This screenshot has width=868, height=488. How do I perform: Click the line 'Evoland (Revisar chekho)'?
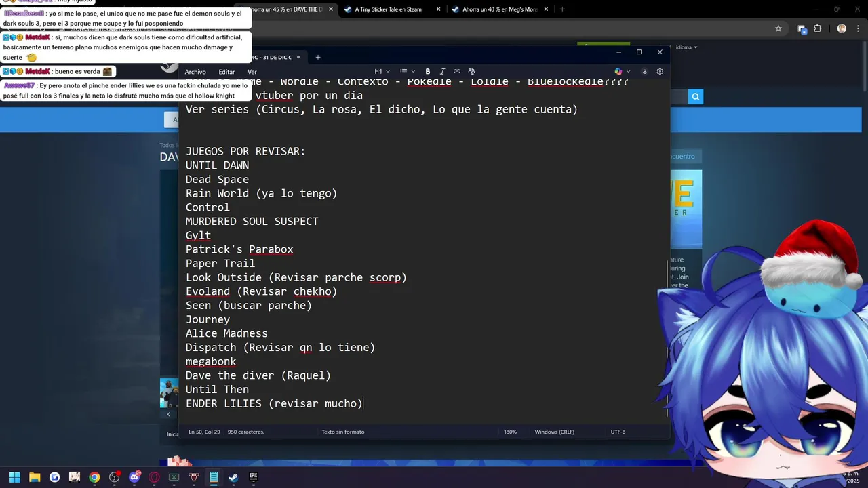[261, 291]
